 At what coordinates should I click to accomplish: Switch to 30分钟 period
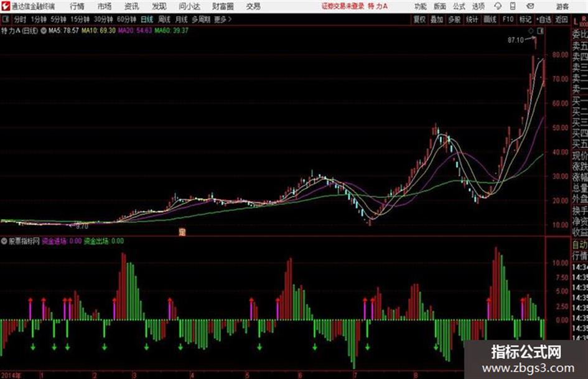[x=103, y=19]
